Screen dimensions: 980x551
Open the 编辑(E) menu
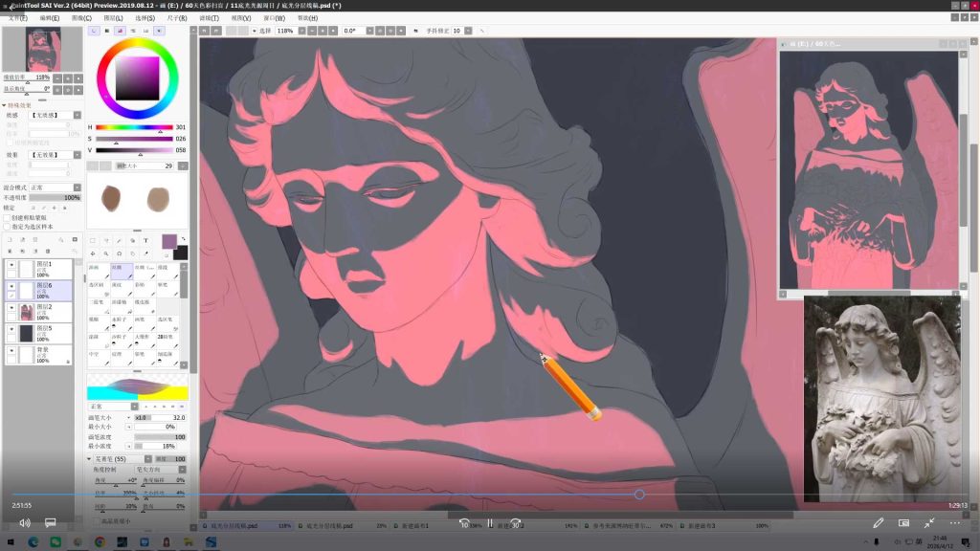(x=50, y=18)
